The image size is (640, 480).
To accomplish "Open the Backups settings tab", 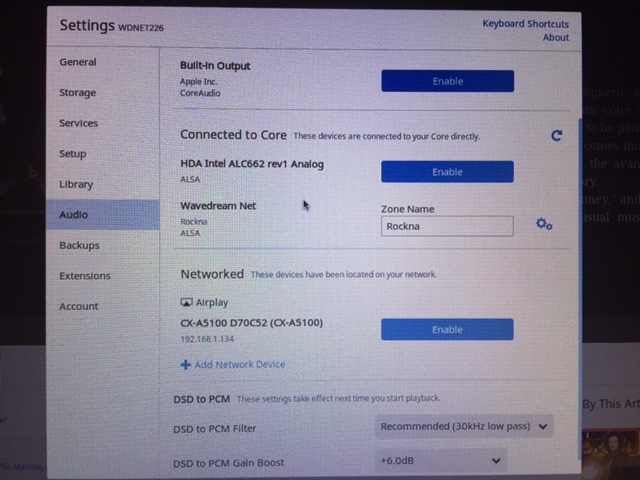I will coord(79,245).
